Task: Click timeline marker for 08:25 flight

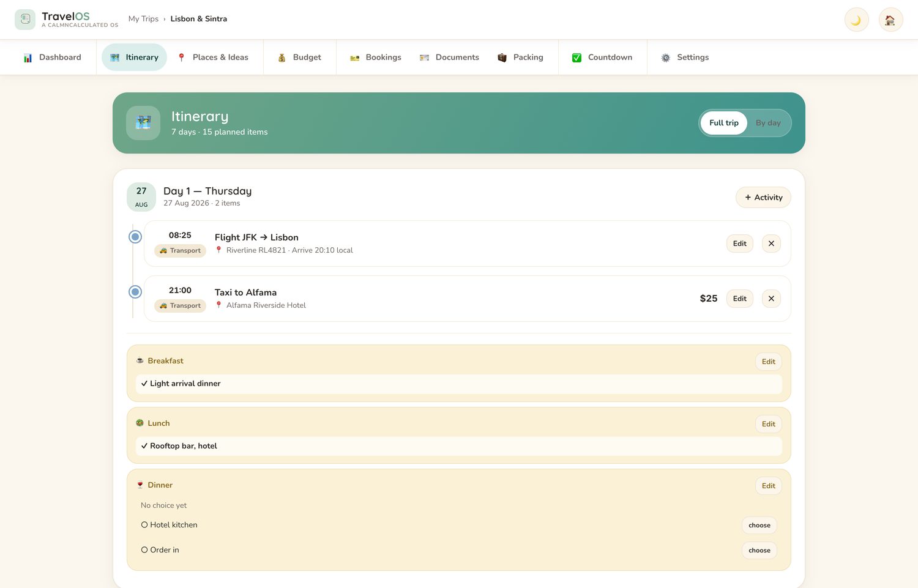Action: click(x=135, y=237)
